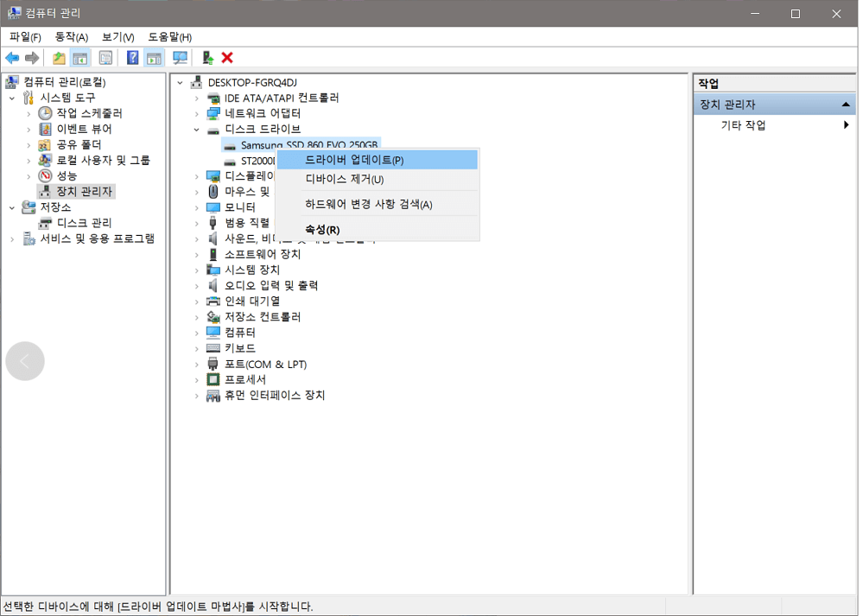Collapse the 장치 관리자 tasks section

[845, 103]
